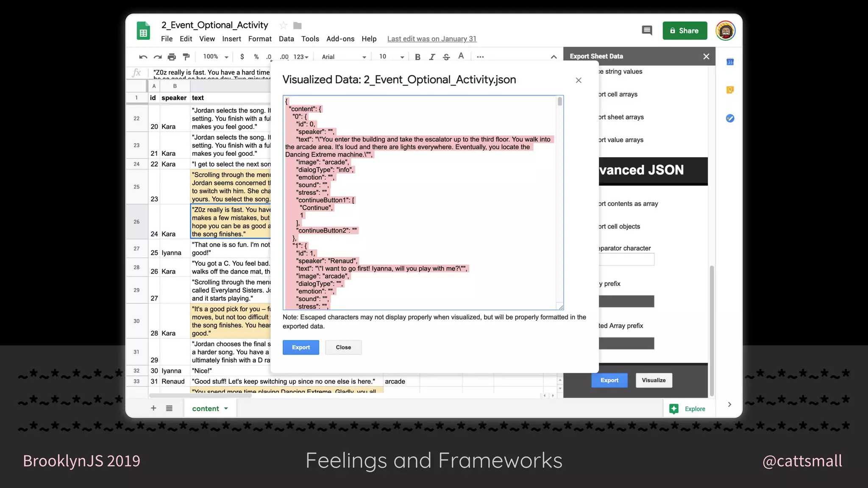Click the undo arrow in toolbar
Image resolution: width=868 pixels, height=488 pixels.
143,57
